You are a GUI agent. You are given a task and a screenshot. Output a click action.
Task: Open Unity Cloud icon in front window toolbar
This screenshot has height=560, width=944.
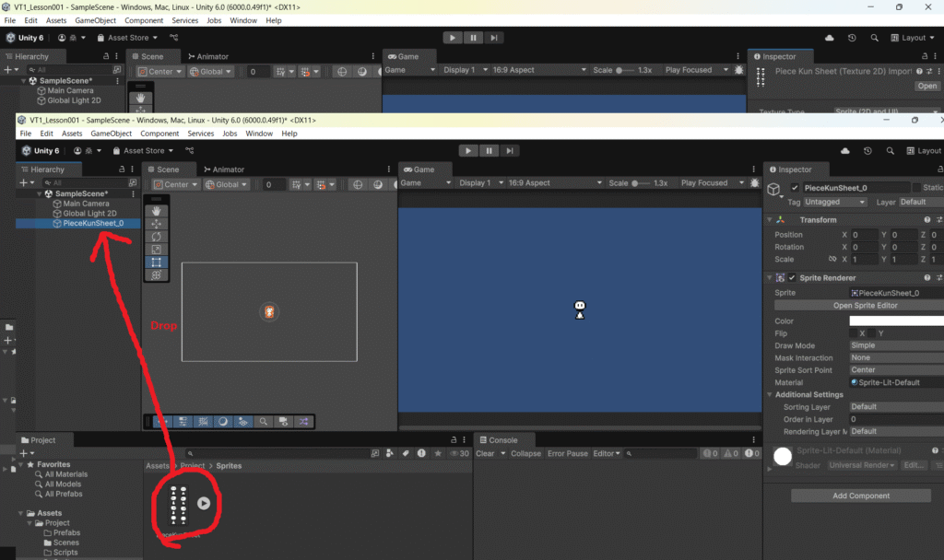(x=845, y=150)
